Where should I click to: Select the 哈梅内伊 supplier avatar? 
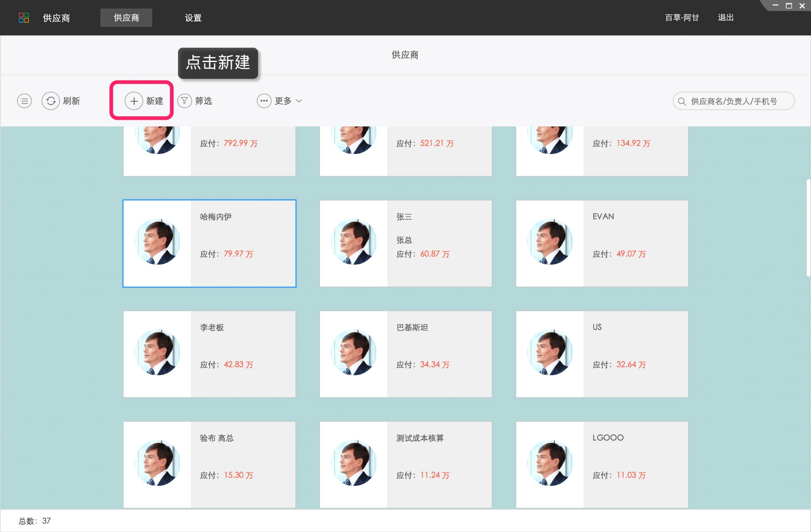click(157, 242)
